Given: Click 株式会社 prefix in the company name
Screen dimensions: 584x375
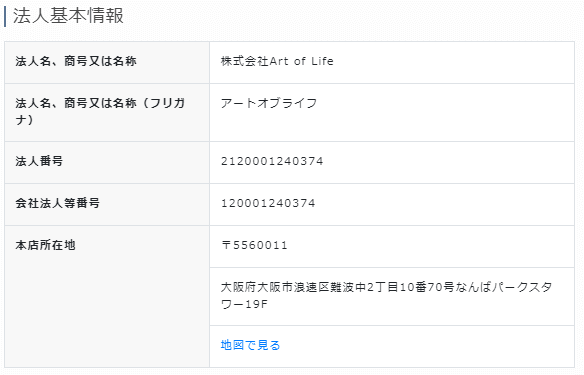Looking at the screenshot, I should [x=245, y=61].
